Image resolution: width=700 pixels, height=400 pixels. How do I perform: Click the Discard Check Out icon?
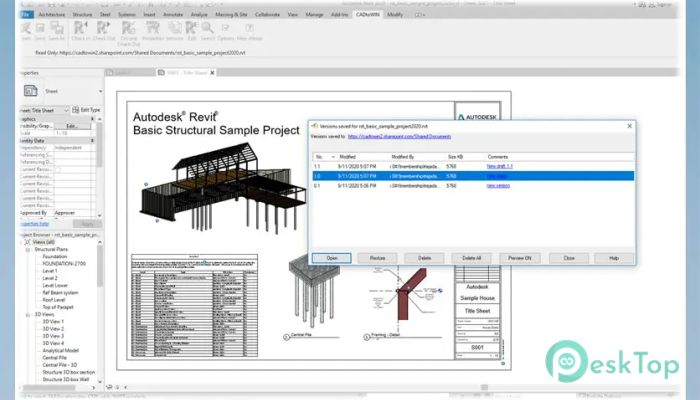[129, 28]
